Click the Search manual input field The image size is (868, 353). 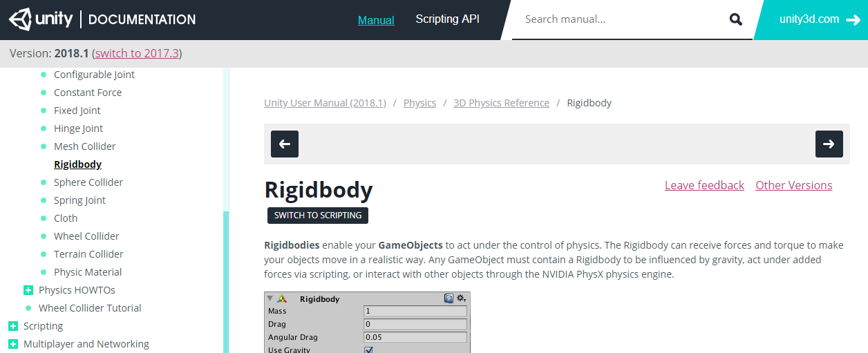(x=622, y=19)
